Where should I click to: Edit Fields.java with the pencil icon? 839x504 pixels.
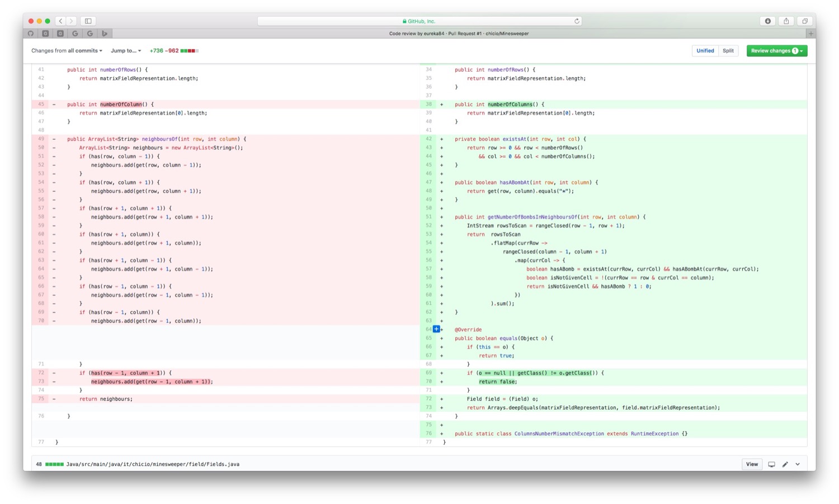pyautogui.click(x=785, y=464)
